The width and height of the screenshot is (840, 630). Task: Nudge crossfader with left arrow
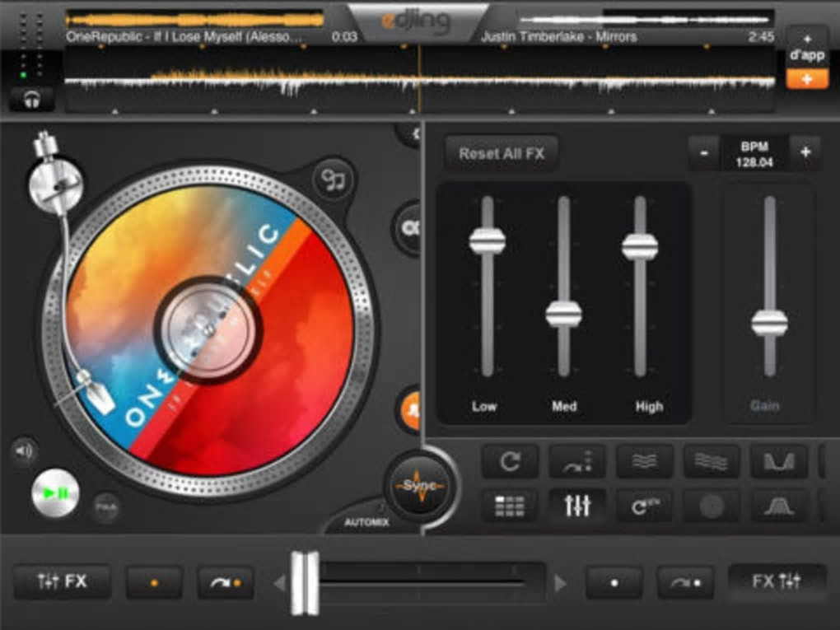[279, 583]
